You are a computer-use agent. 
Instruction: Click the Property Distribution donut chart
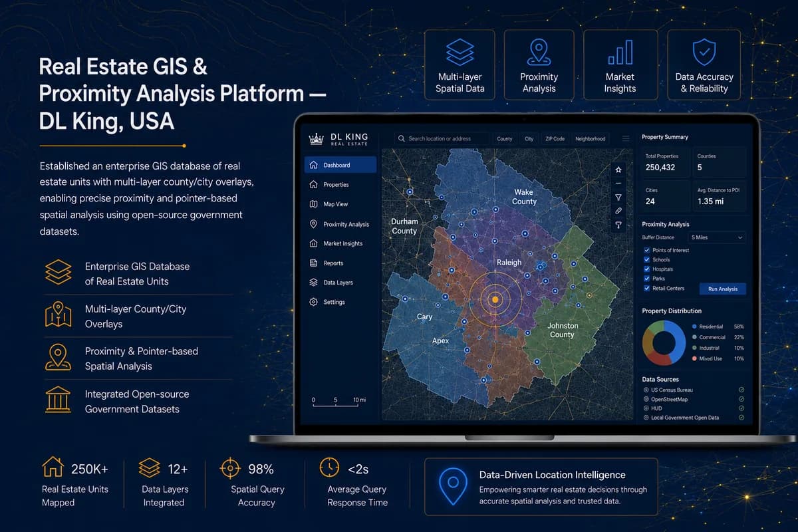coord(664,342)
